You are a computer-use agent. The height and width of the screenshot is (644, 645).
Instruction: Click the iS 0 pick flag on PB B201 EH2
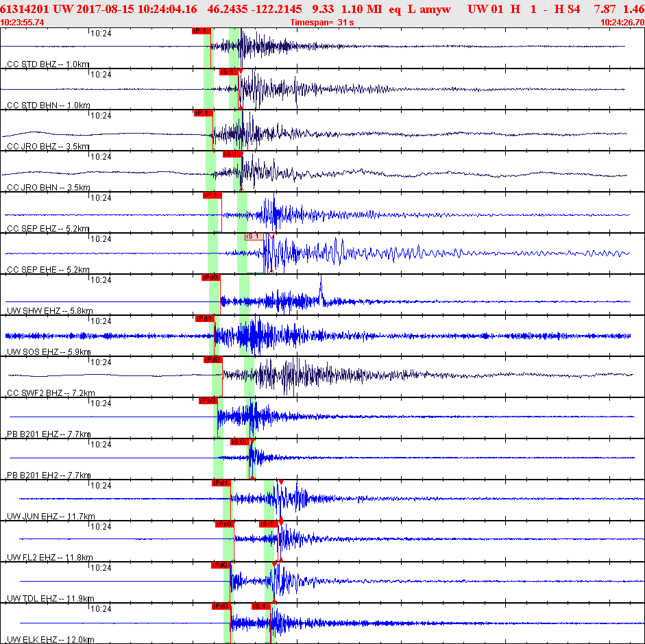[240, 442]
